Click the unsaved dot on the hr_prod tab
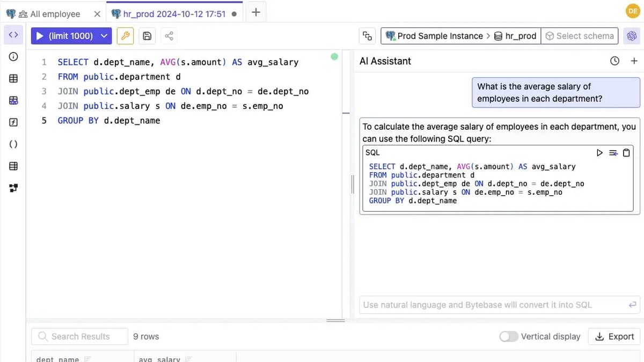644x362 pixels. (234, 14)
